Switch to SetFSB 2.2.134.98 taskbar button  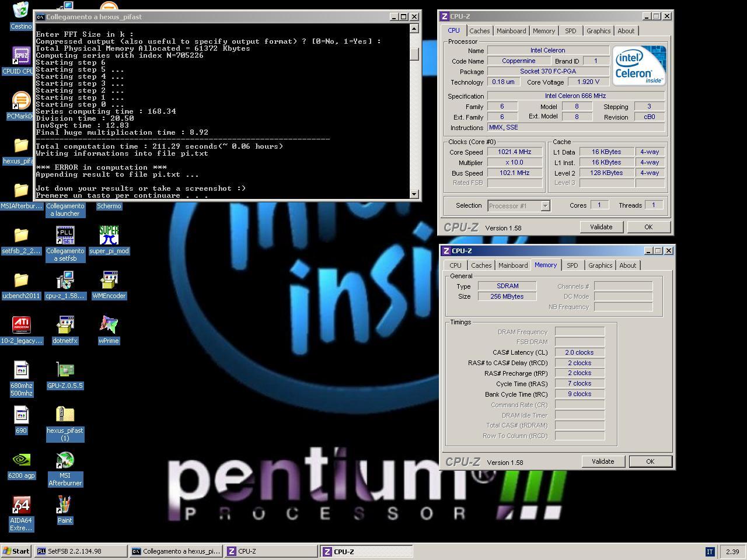click(81, 551)
